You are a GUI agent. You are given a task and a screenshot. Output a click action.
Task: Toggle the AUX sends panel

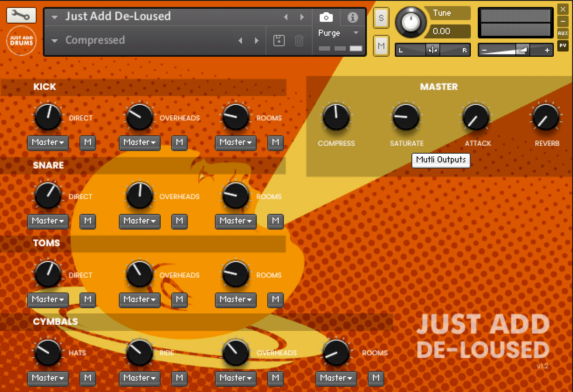coord(563,33)
